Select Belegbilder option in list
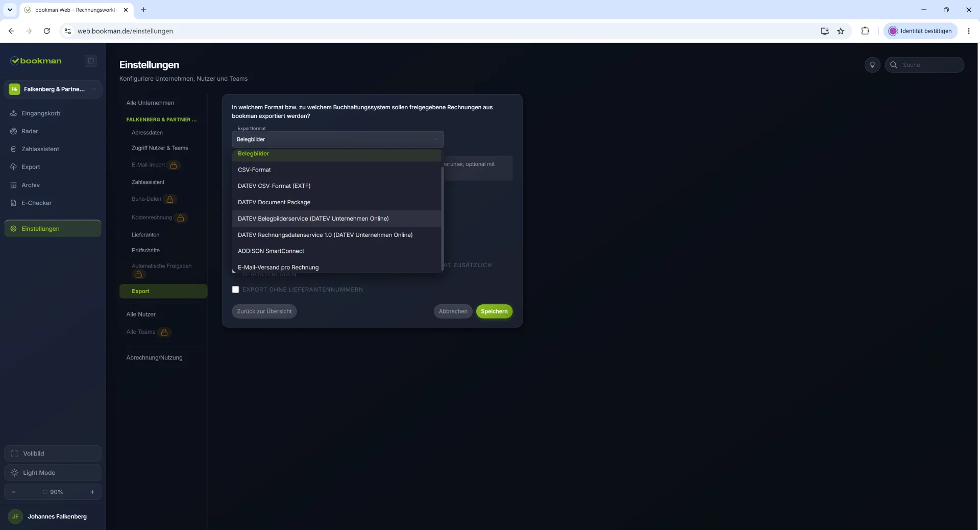 pyautogui.click(x=336, y=155)
